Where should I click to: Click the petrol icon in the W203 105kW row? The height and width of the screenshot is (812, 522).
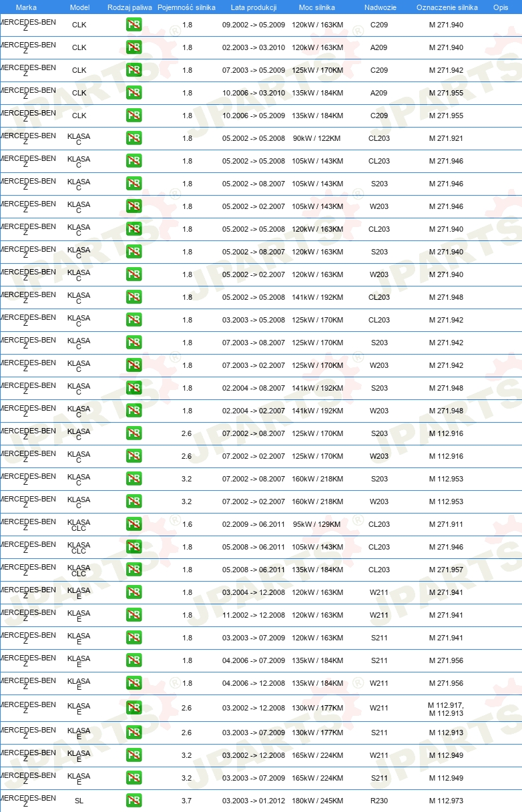pos(134,206)
